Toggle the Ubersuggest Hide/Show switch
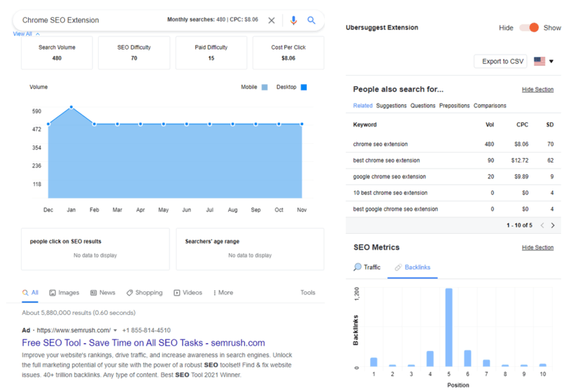The image size is (576, 392). tap(529, 27)
